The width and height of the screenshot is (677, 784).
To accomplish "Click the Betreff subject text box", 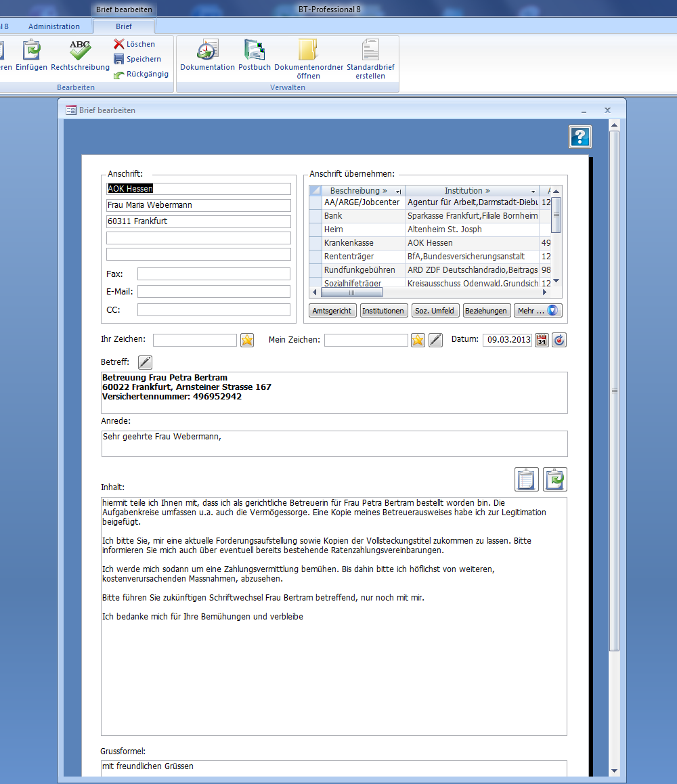I will tap(334, 393).
